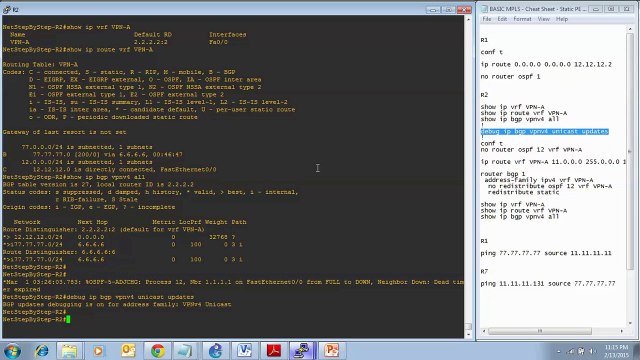640x360 pixels.
Task: Click 'ping 11.11.11.131 source 77.77.77.77' line
Action: click(548, 284)
